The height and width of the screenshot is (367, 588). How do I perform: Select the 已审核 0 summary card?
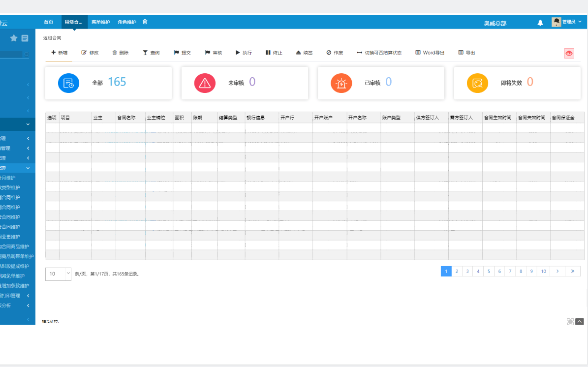point(381,83)
